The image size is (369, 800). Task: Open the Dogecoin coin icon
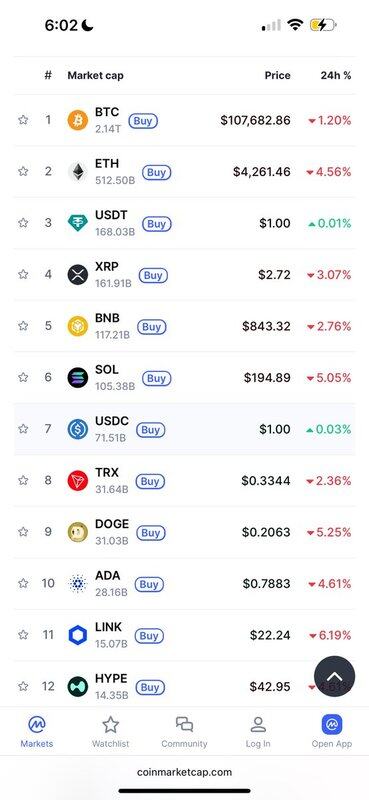(x=78, y=532)
